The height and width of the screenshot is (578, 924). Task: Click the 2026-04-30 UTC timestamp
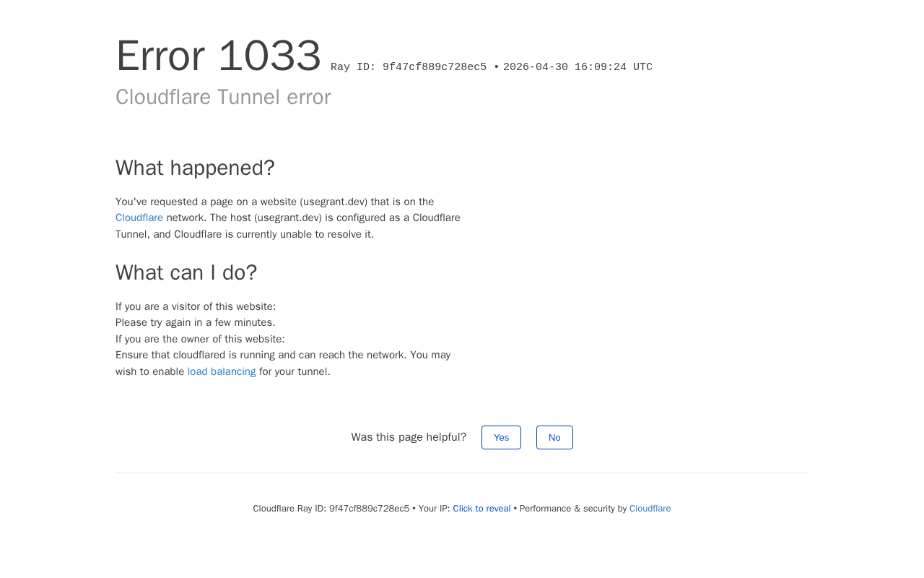(x=577, y=67)
